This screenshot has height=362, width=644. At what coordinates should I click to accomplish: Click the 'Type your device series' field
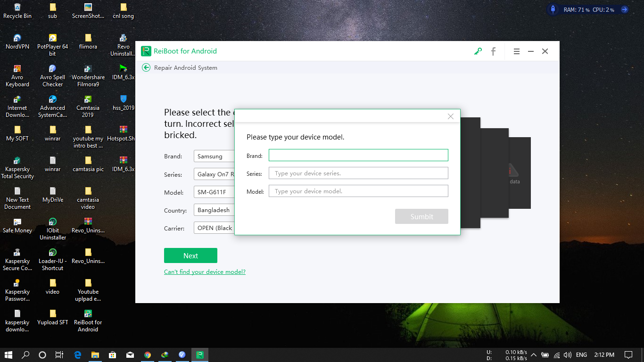(x=358, y=173)
